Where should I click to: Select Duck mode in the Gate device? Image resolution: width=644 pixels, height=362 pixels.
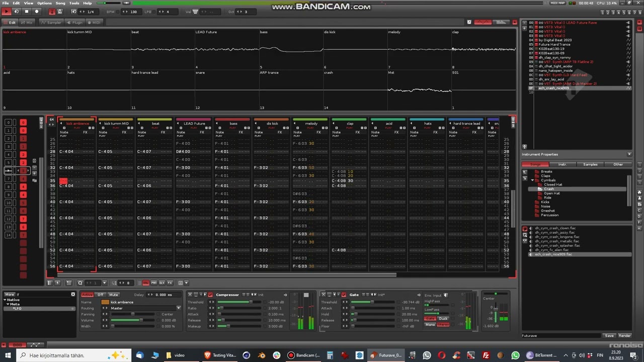click(x=443, y=319)
